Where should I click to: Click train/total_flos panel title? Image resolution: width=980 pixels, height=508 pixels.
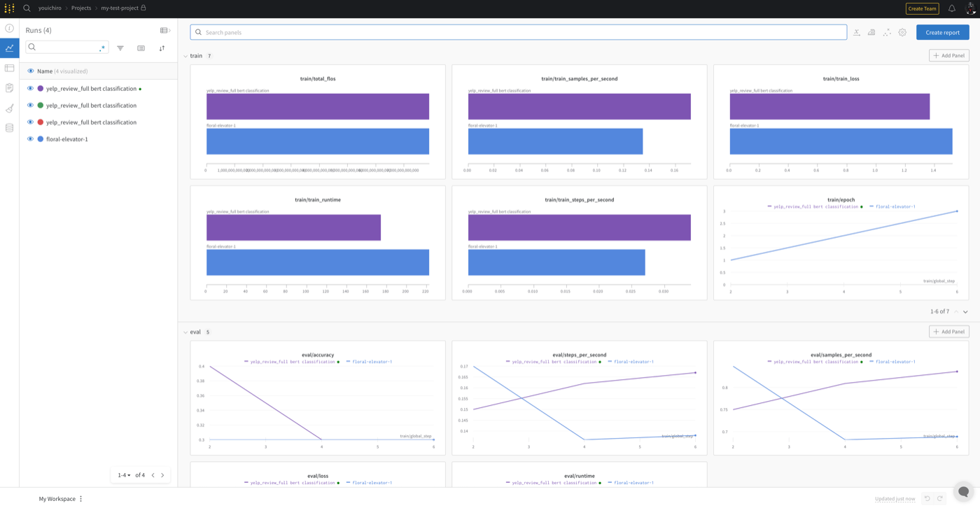(318, 78)
